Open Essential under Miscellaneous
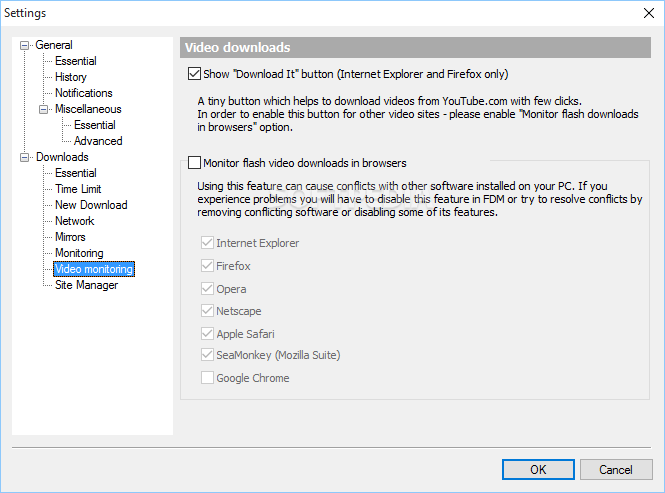The width and height of the screenshot is (665, 493). [95, 125]
